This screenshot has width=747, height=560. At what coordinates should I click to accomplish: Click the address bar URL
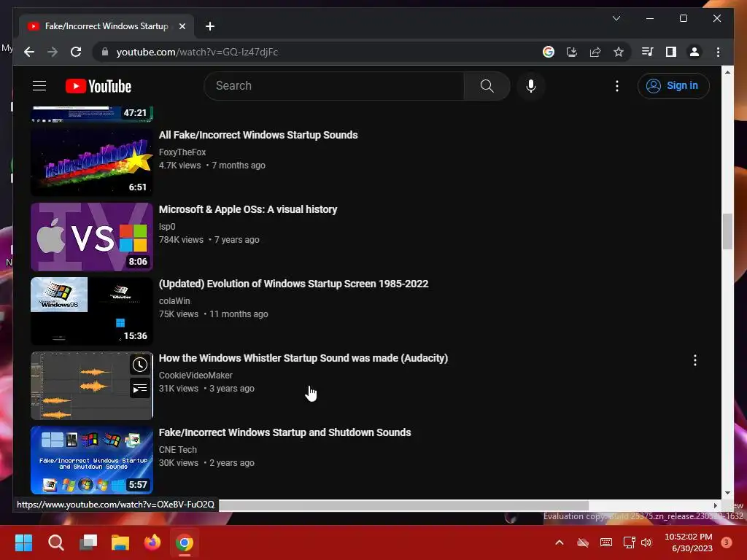197,52
